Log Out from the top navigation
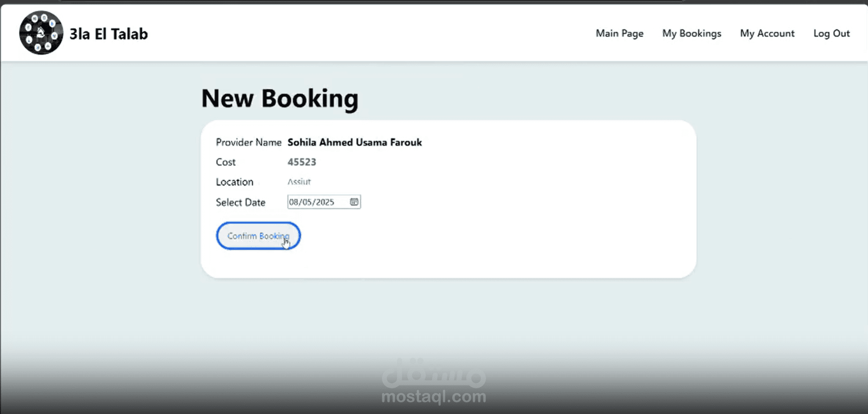The height and width of the screenshot is (414, 868). coord(831,33)
